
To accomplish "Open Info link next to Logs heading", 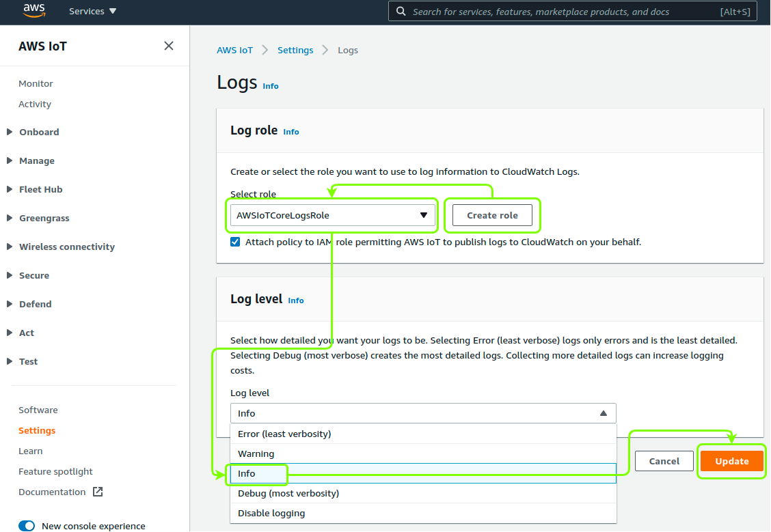I will (271, 86).
